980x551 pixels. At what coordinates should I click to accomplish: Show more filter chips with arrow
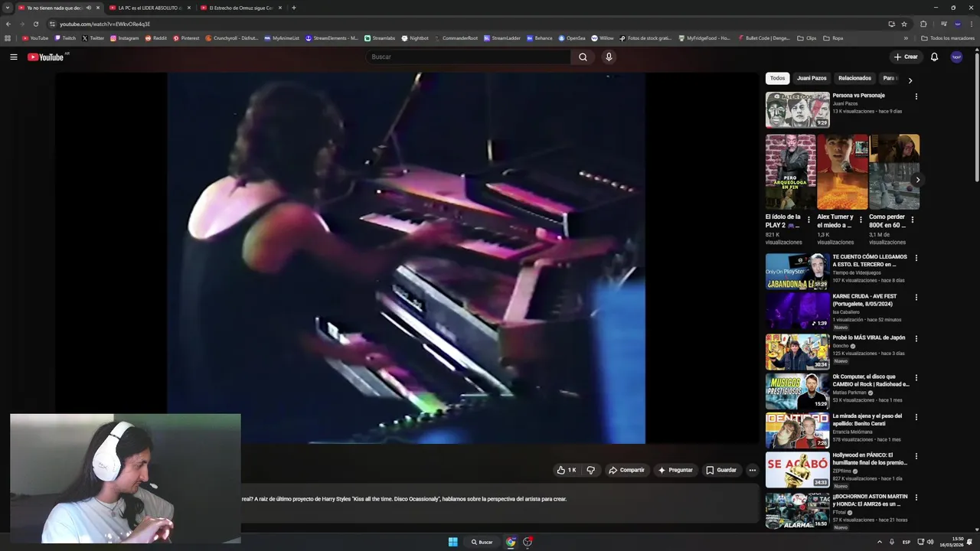pos(910,80)
